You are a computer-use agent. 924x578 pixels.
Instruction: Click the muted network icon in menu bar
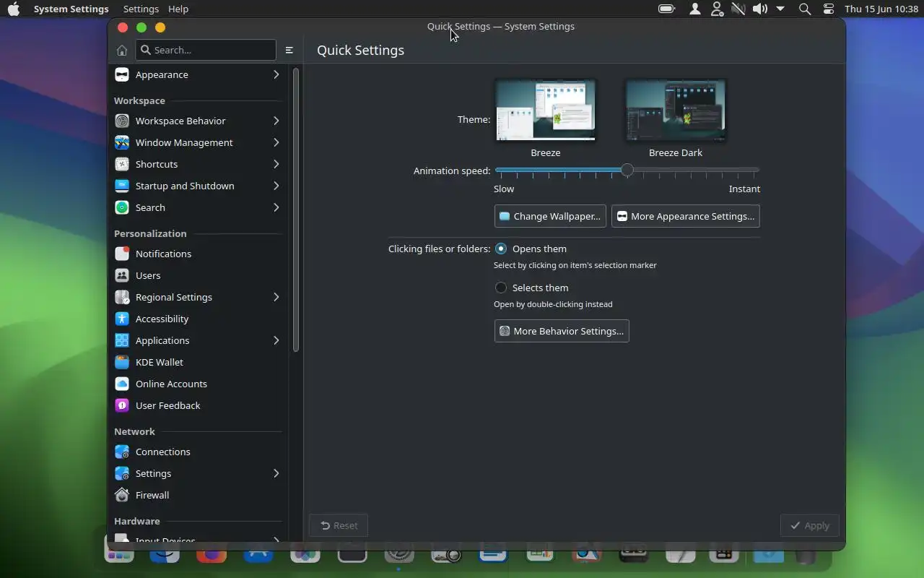[738, 9]
